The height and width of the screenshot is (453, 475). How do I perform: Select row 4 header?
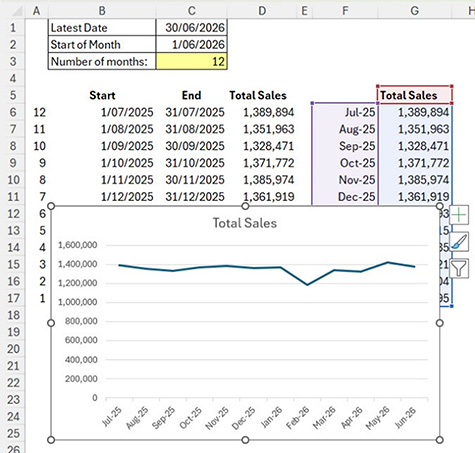[x=13, y=78]
